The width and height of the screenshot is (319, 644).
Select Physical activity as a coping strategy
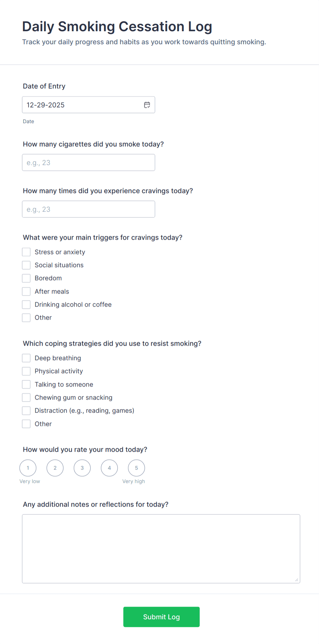click(26, 371)
